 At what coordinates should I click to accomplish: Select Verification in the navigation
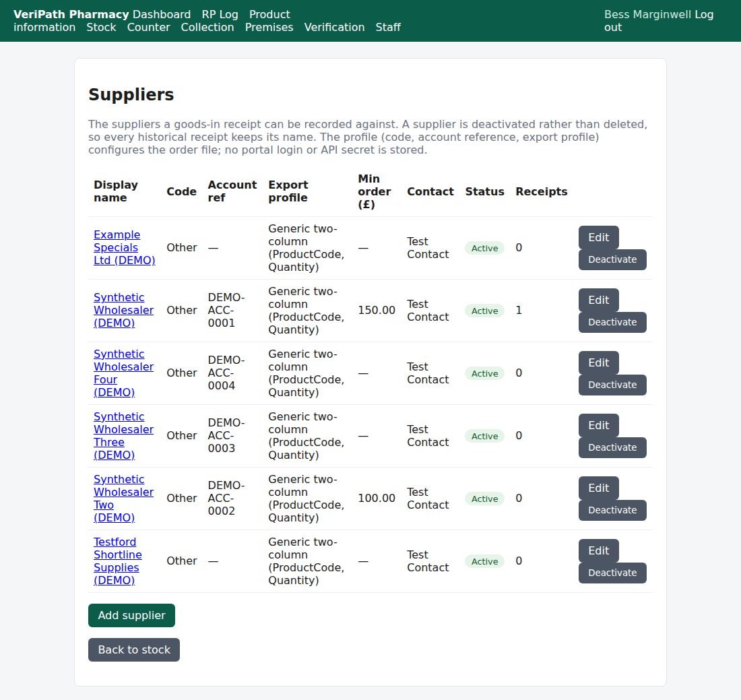(x=335, y=27)
